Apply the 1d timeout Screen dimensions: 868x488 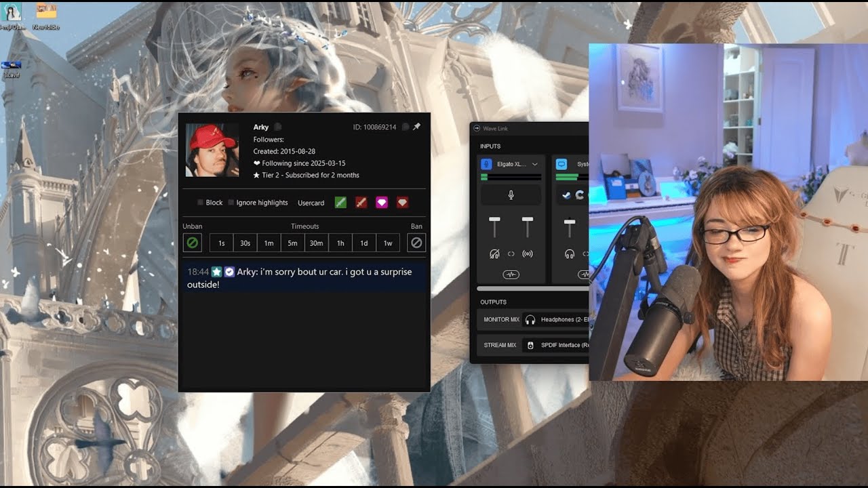(364, 243)
